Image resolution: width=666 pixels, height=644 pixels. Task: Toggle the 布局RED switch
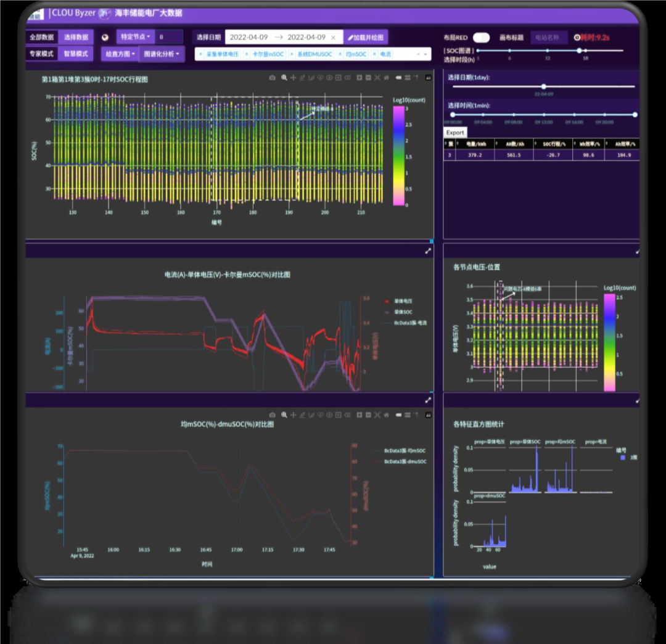point(481,38)
